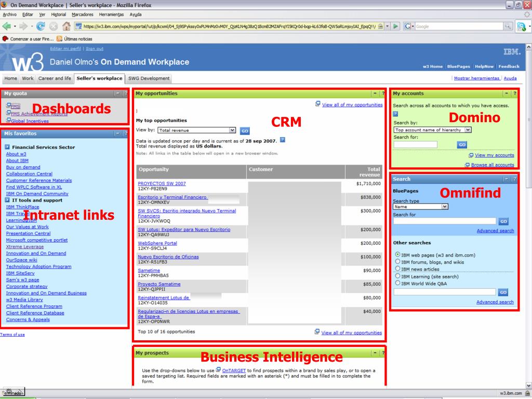Screen dimensions: 532x399
Task: Click the Google search field in toolbar
Action: tap(459, 26)
